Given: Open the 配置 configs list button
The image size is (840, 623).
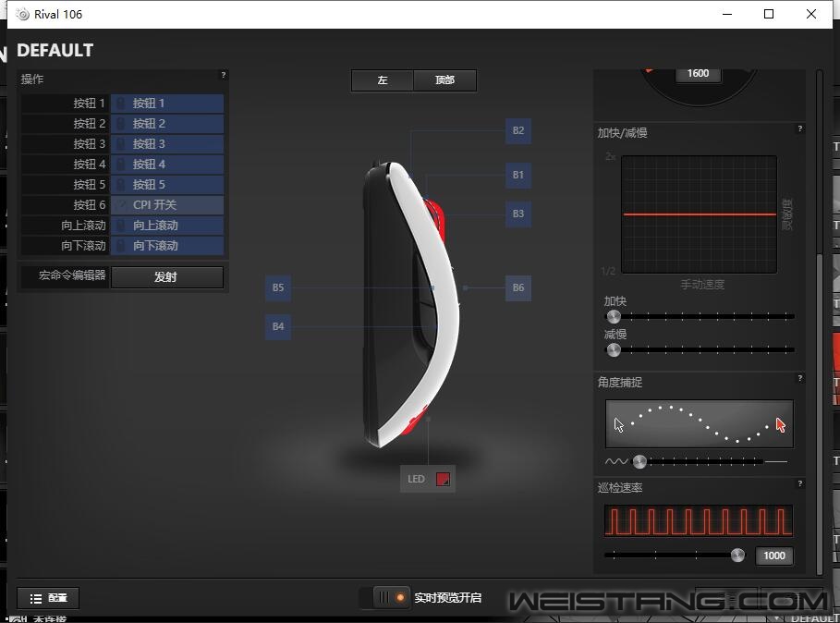Looking at the screenshot, I should (48, 598).
